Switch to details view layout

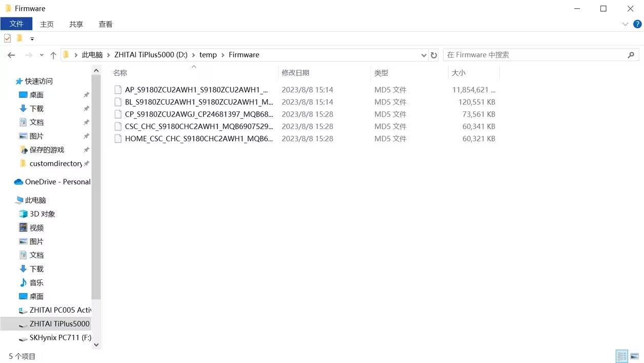click(x=622, y=356)
